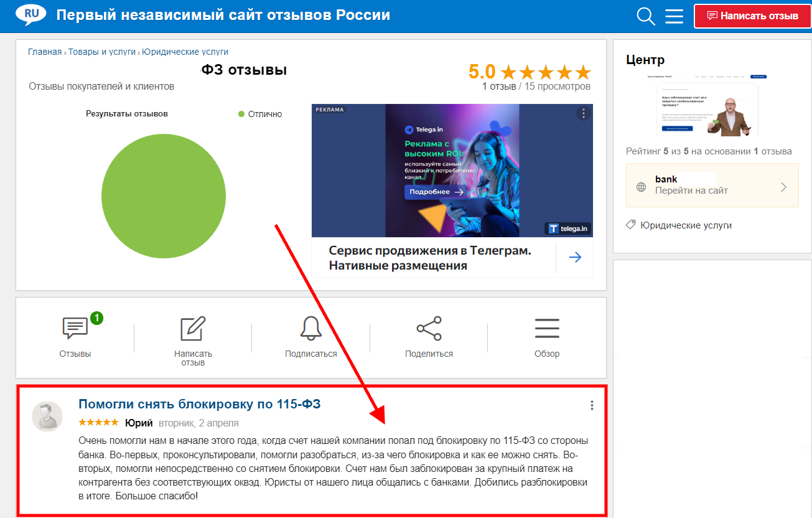Click the Юридические услуги tag in sidebar

click(x=686, y=225)
